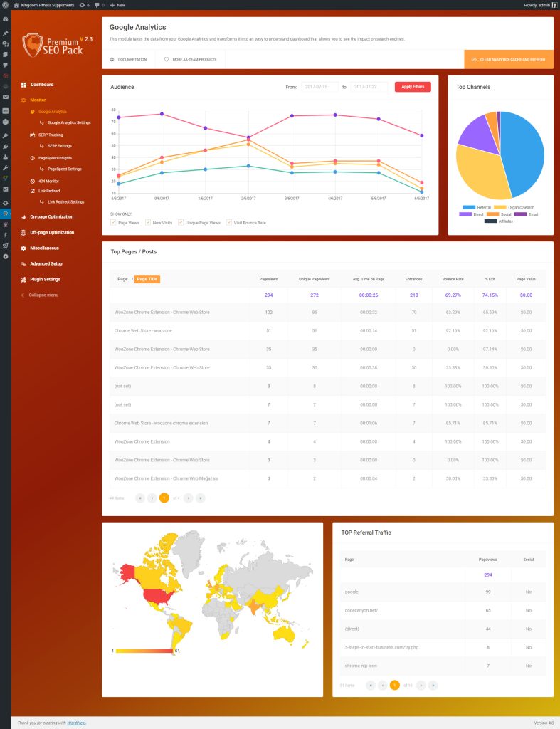The width and height of the screenshot is (560, 729).
Task: Toggle the Referral legend color swatch
Action: click(x=469, y=207)
